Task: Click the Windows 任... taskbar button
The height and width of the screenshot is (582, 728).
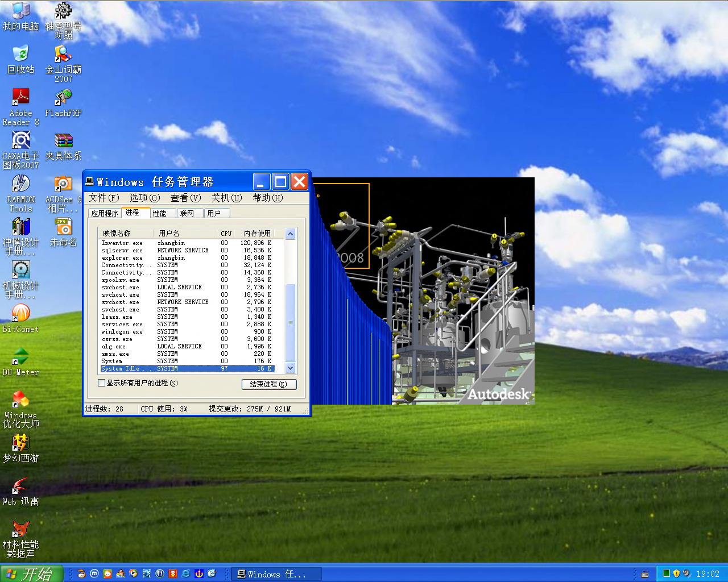Action: coord(277,574)
